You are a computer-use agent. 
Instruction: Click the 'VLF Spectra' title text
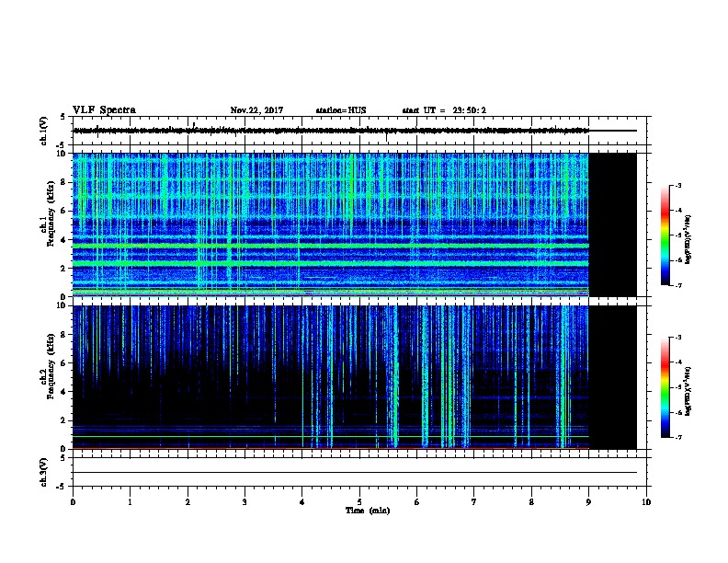tap(104, 110)
